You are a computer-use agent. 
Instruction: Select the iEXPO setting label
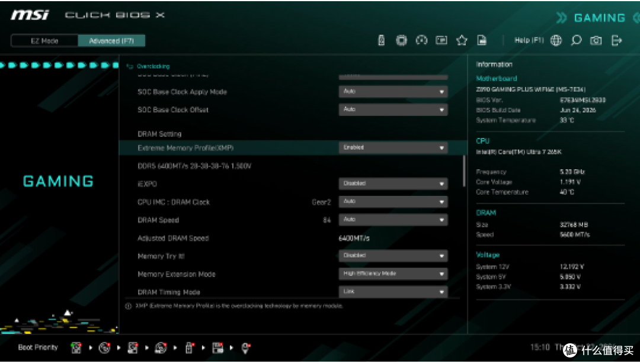(148, 184)
